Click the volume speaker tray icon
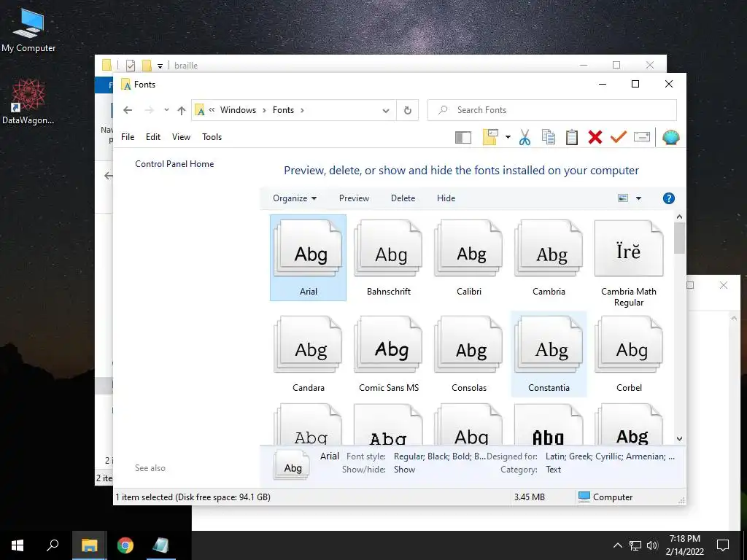 point(652,545)
